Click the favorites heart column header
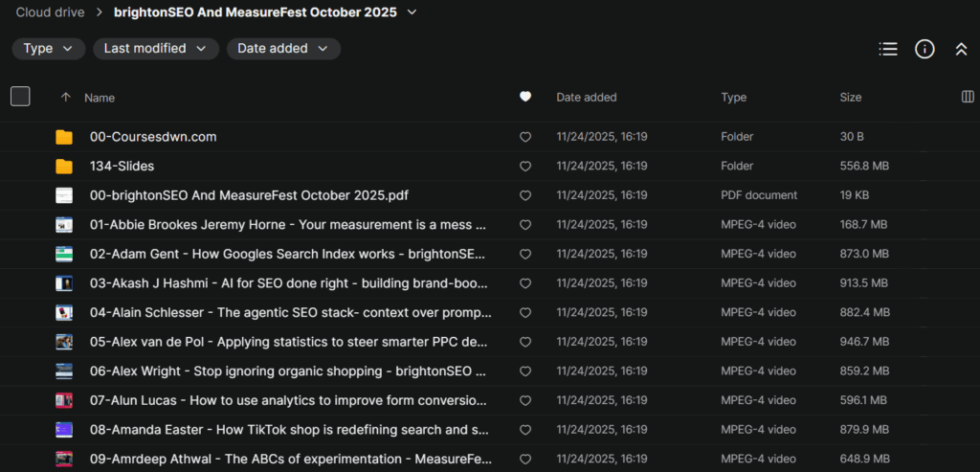The image size is (980, 472). click(x=524, y=97)
